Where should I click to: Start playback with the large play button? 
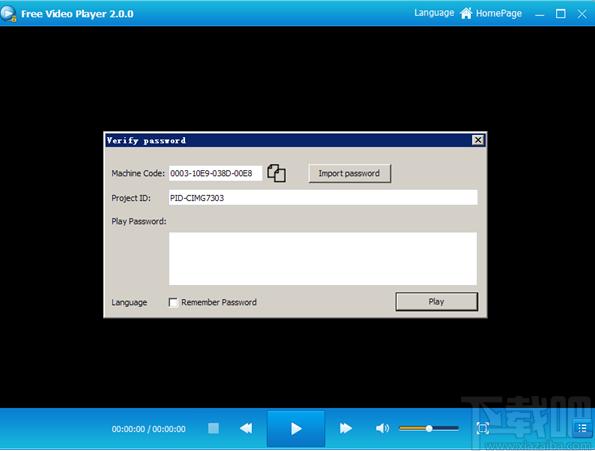point(296,429)
